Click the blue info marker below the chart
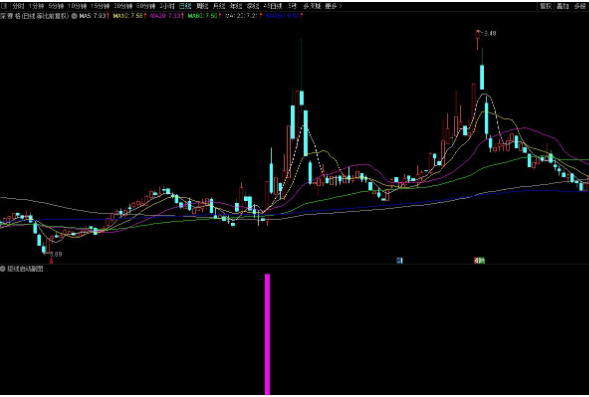 pyautogui.click(x=400, y=260)
